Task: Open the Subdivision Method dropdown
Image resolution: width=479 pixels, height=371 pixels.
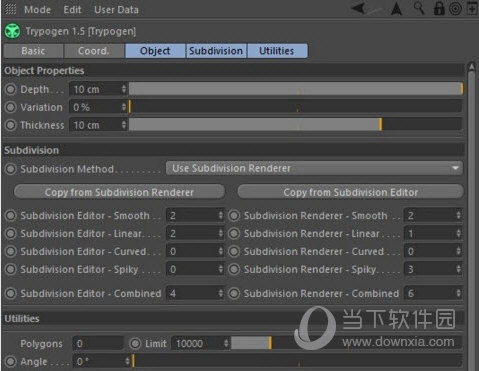Action: pyautogui.click(x=314, y=168)
